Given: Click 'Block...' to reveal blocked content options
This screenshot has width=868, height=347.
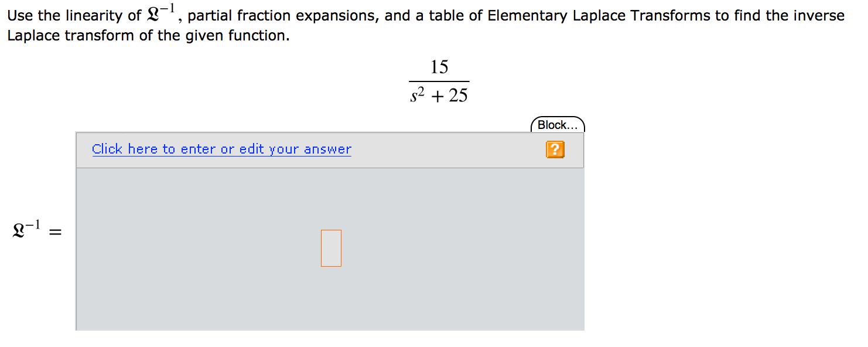Looking at the screenshot, I should coord(557,124).
